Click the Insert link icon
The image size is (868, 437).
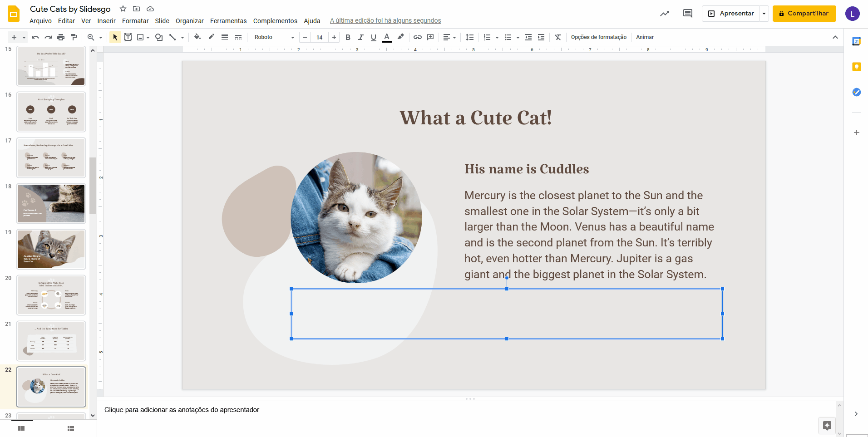point(418,37)
